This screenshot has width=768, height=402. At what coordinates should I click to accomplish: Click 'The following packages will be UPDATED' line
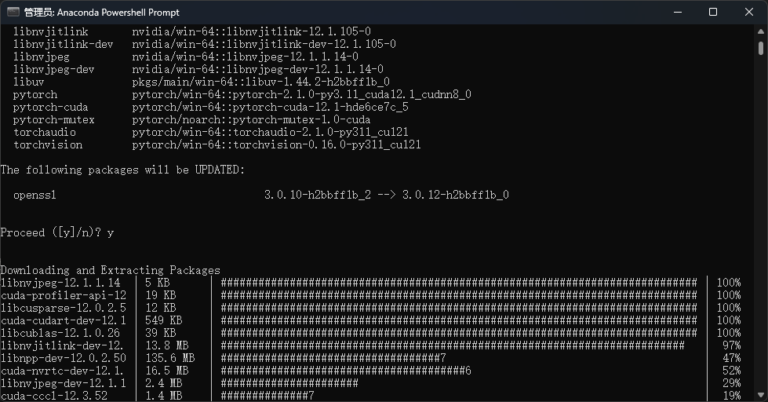coord(122,170)
